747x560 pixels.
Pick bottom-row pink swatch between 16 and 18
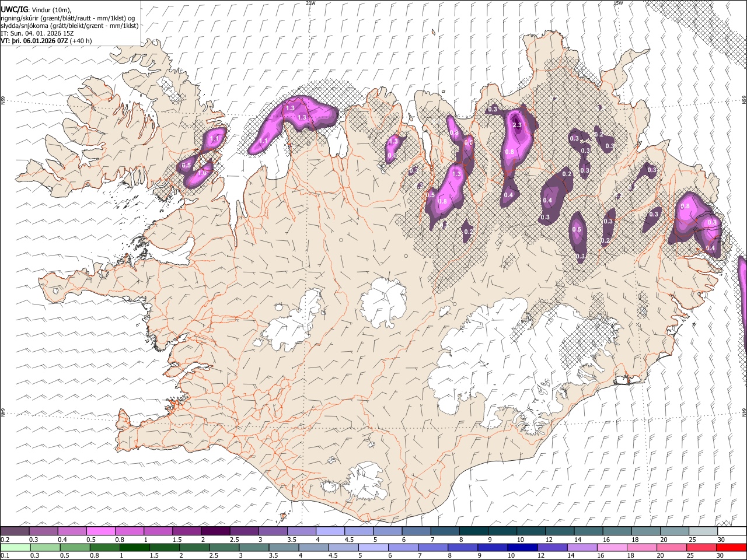(x=612, y=547)
